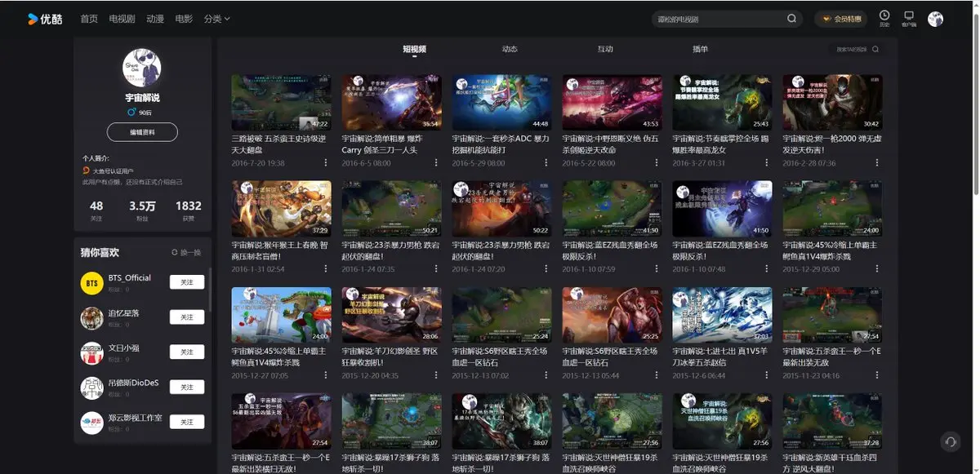Viewport: 980px width, 474px height.
Task: Click the 吊德斯DioDeS avatar
Action: (x=91, y=388)
